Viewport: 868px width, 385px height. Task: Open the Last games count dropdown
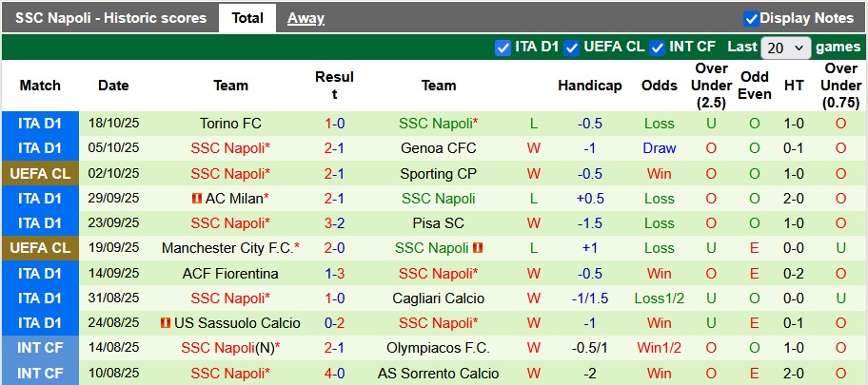(x=786, y=47)
